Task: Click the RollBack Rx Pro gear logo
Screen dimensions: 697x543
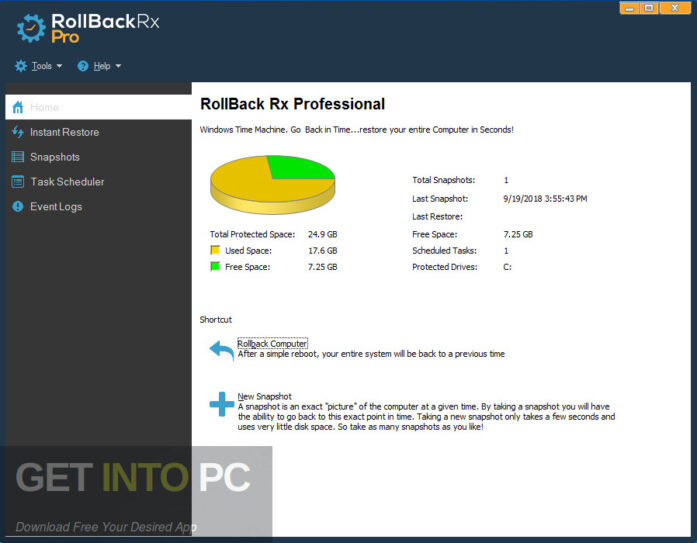Action: click(31, 28)
